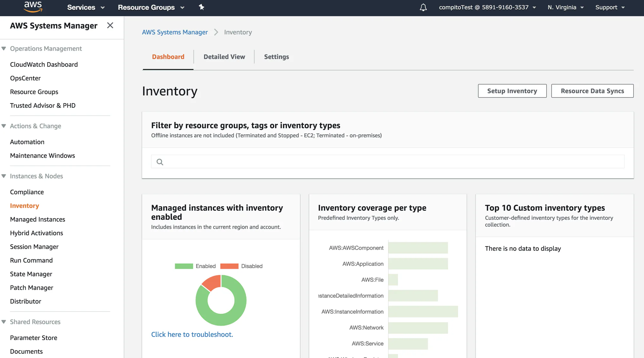This screenshot has height=358, width=644.
Task: Click the troubleshoot link
Action: 192,334
